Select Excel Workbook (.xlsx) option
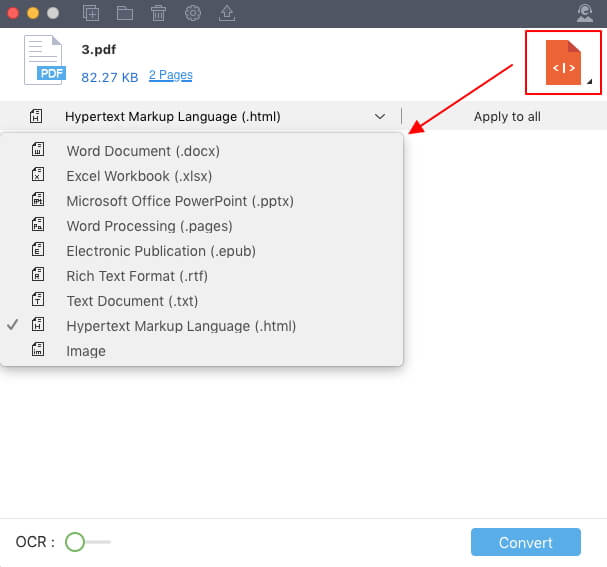607x567 pixels. point(201,176)
